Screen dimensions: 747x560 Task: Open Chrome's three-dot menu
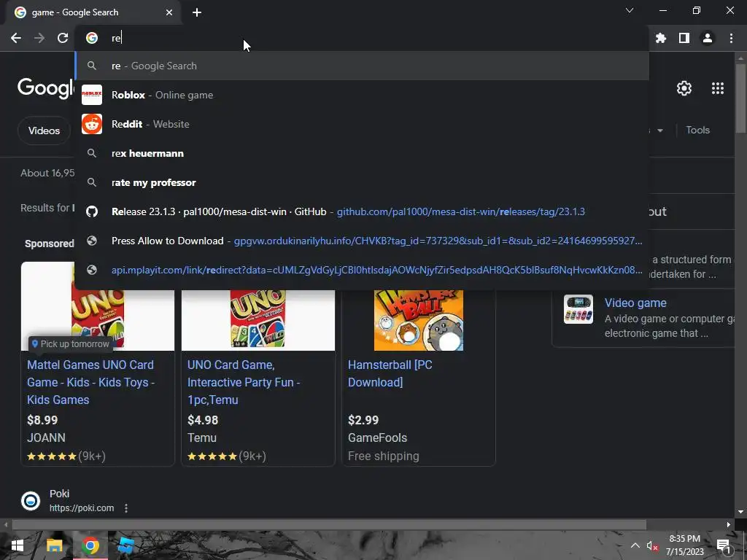click(731, 38)
